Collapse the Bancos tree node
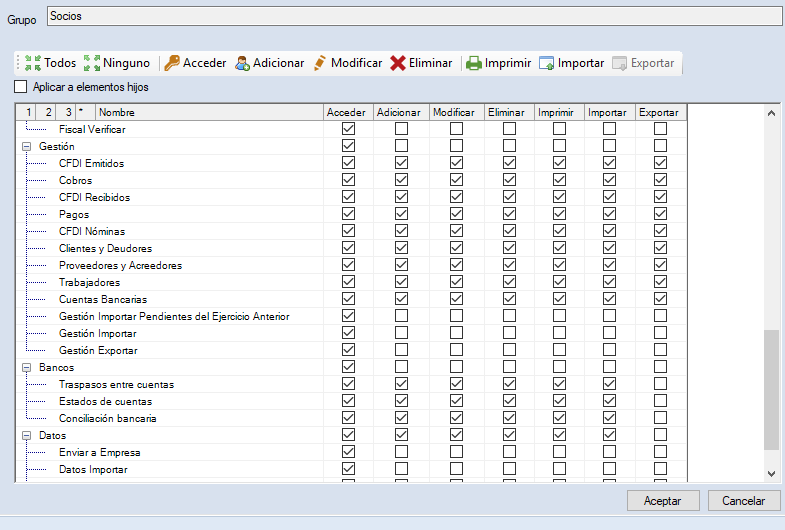 27,367
